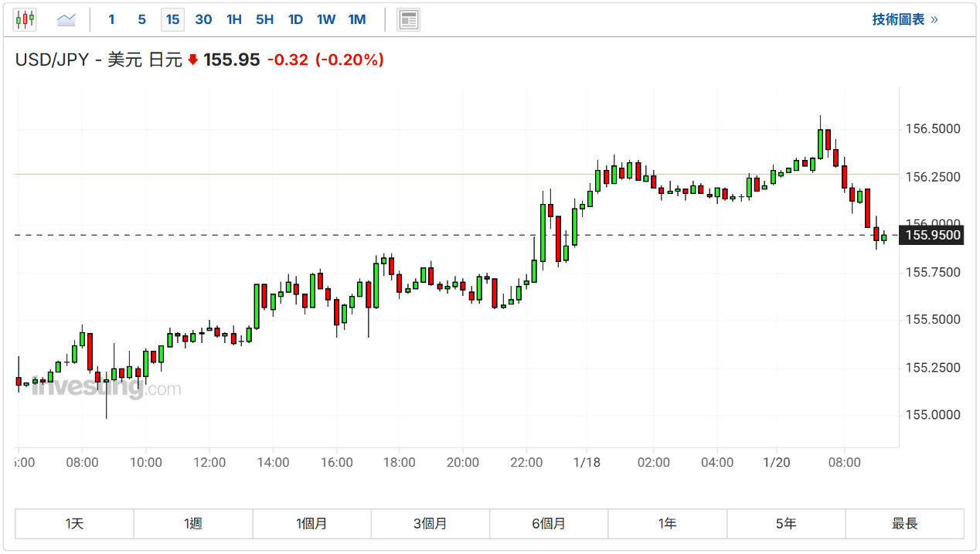
Task: Select the candlestick chart type icon
Action: (25, 19)
